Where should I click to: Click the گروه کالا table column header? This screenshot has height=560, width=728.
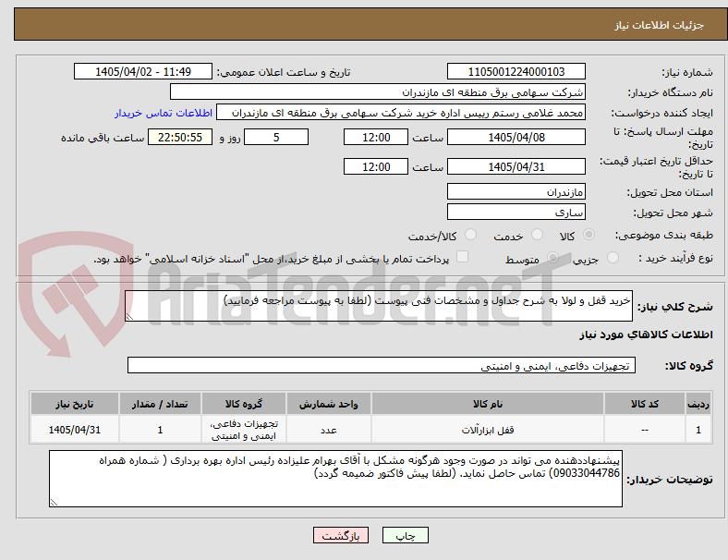[244, 404]
